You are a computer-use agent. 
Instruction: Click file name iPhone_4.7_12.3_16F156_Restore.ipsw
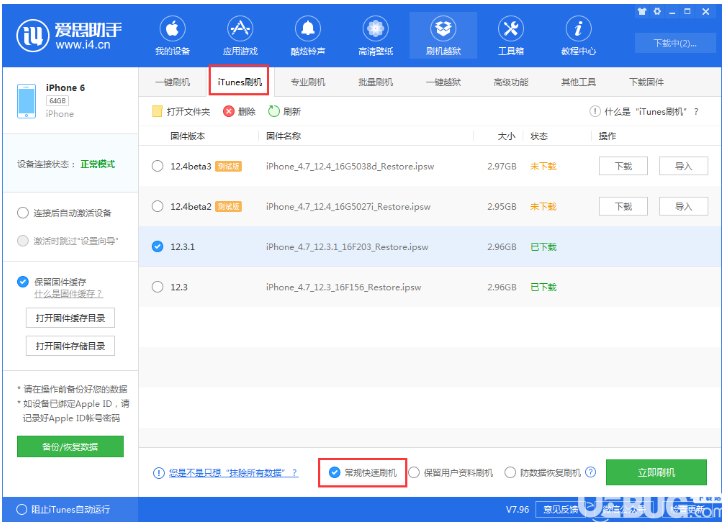[x=344, y=287]
